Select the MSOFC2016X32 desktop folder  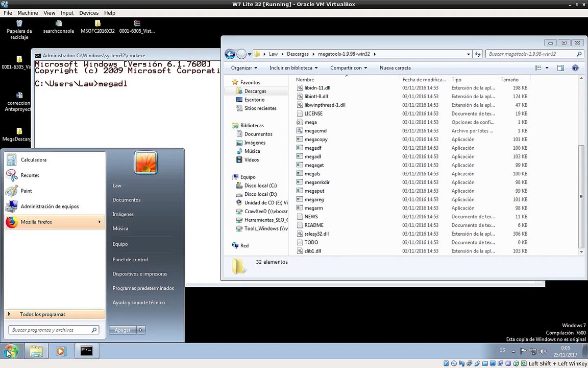click(97, 27)
